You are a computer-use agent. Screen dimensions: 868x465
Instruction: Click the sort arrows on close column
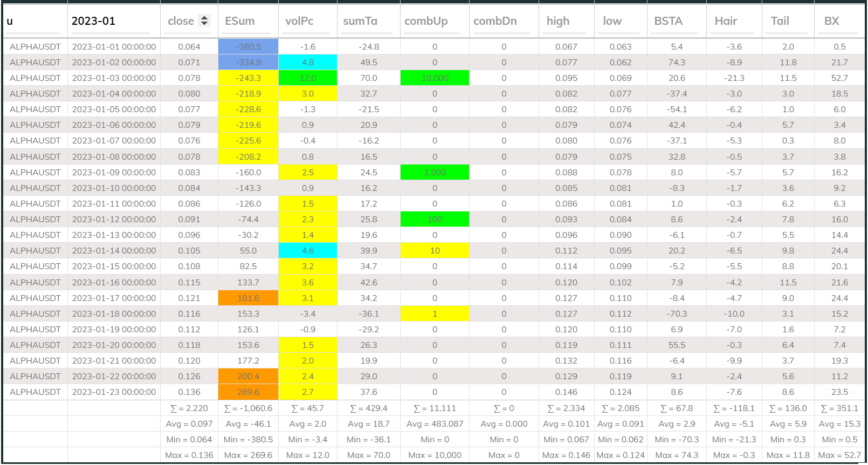(x=204, y=21)
